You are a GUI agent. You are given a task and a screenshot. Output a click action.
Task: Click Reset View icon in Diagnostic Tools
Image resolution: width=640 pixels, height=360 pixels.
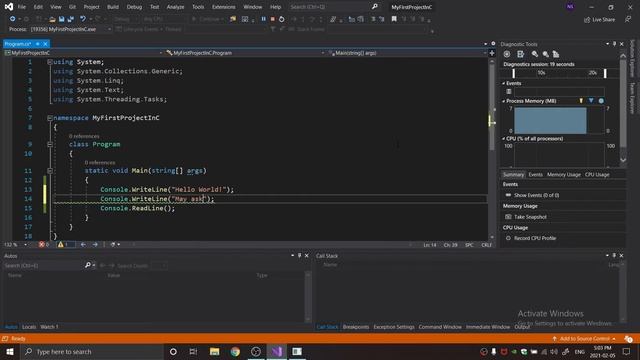point(556,54)
